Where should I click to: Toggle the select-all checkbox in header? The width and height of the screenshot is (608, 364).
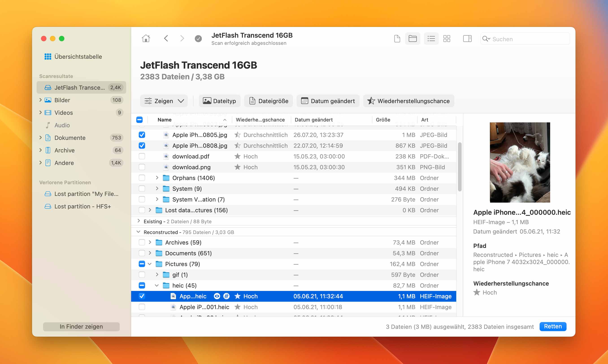pos(139,120)
